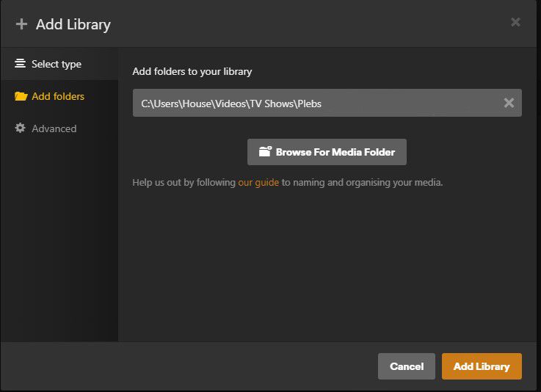The height and width of the screenshot is (392, 541).
Task: Close the Add Library dialog
Action: (515, 22)
